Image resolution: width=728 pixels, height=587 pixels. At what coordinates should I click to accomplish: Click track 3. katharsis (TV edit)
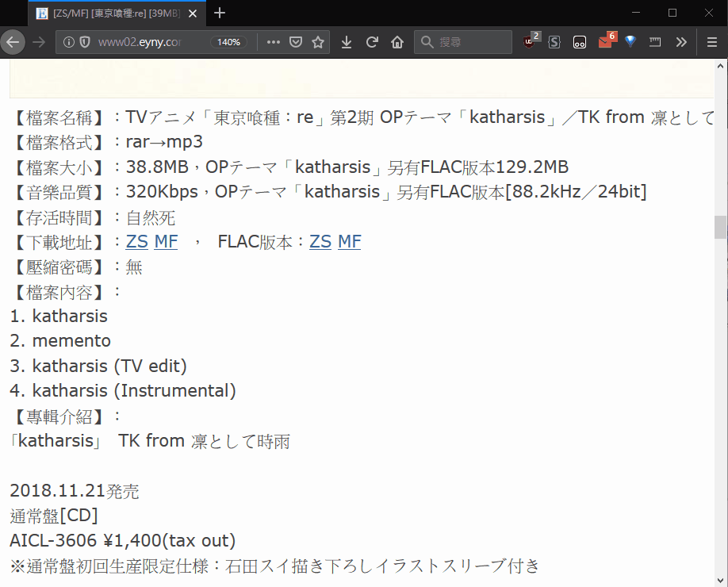tap(98, 366)
